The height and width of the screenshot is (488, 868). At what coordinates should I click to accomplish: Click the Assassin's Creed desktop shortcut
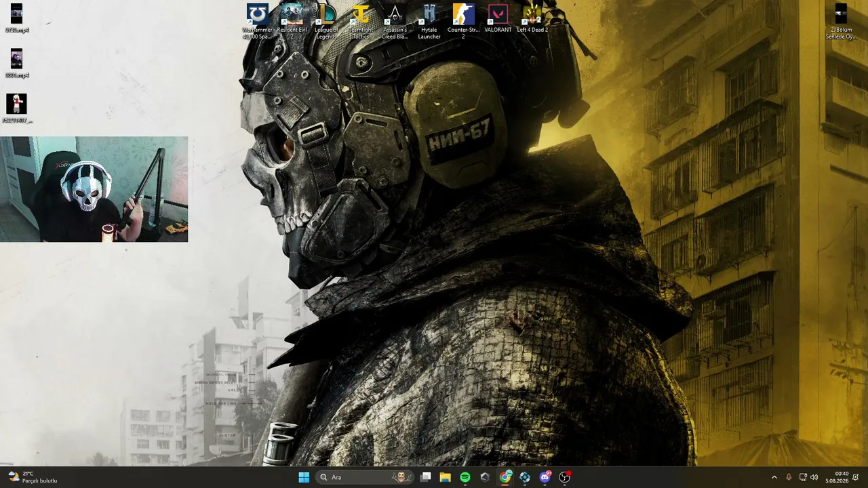pos(395,22)
